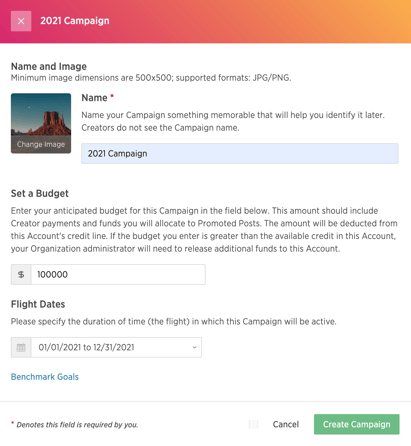Screen dimensions: 411x446
Task: Expand flight dates using the chevron arrow
Action: 195,347
